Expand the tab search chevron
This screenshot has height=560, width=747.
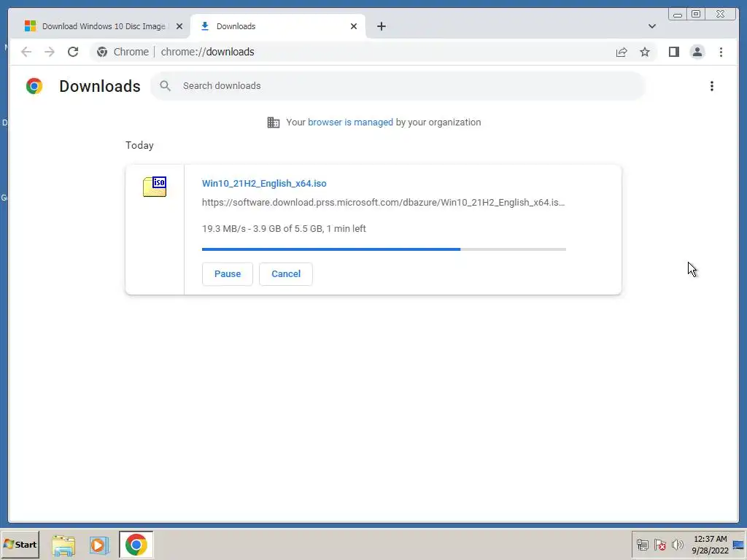click(x=651, y=26)
